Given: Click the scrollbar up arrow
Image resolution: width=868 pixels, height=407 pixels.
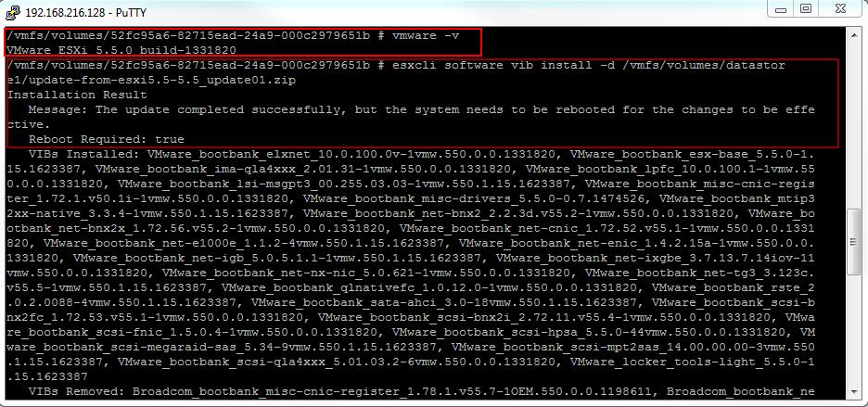Looking at the screenshot, I should click(x=854, y=32).
